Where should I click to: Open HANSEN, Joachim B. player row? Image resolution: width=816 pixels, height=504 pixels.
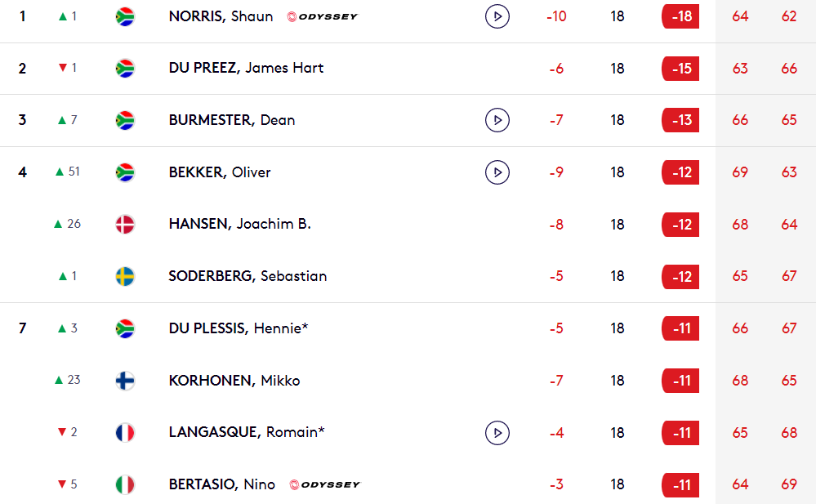point(408,225)
